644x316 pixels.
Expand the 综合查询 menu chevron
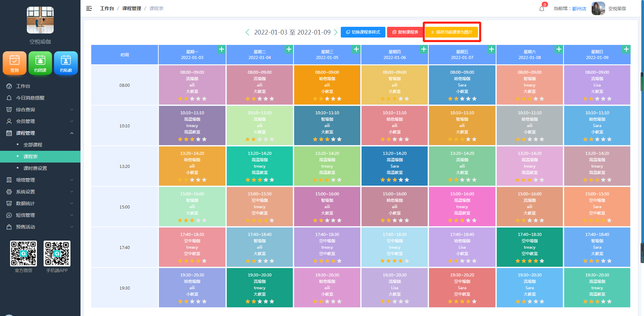[72, 110]
